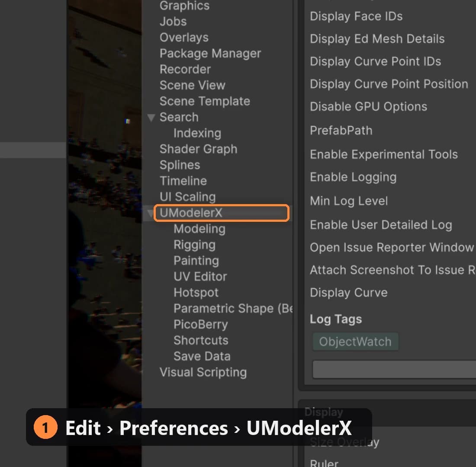Click the Log Tags heading
476x467 pixels.
pos(336,319)
